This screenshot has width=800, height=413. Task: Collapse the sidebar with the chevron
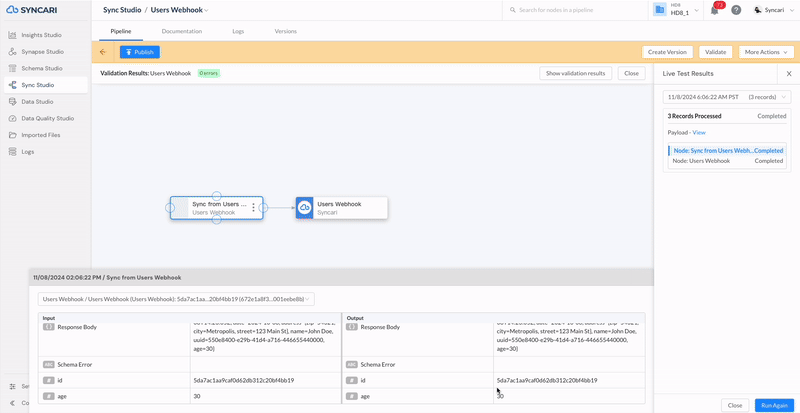coord(12,403)
